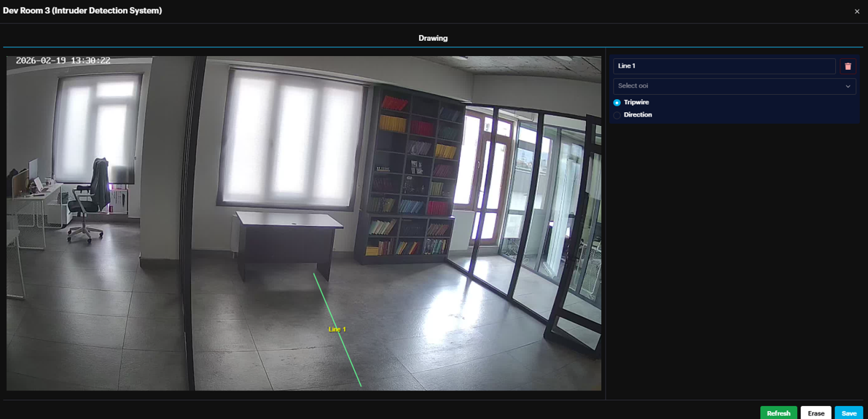Click the upper endpoint of green tripwire line
868x419 pixels.
click(x=314, y=274)
